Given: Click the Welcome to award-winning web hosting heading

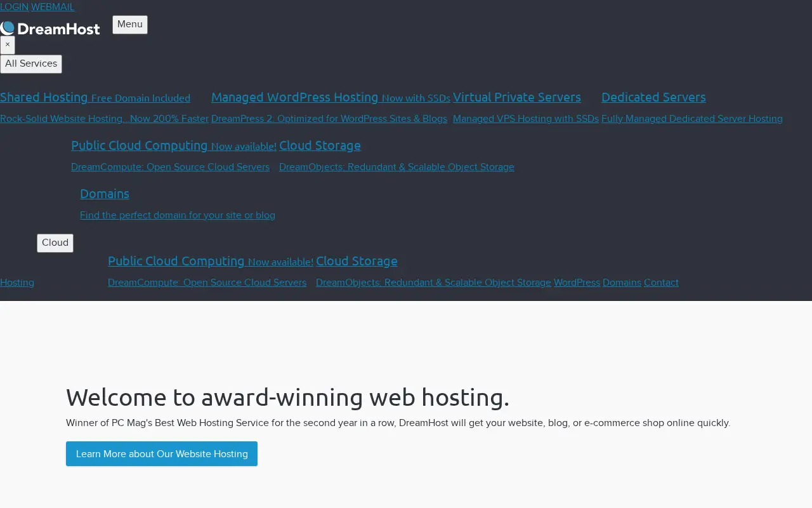Looking at the screenshot, I should tap(287, 398).
